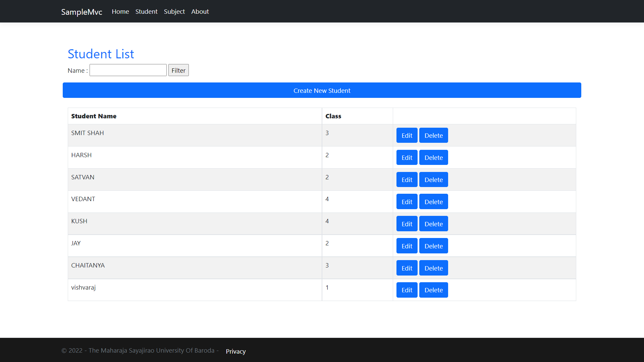644x362 pixels.
Task: Delete the vishvaraj student row
Action: click(434, 290)
